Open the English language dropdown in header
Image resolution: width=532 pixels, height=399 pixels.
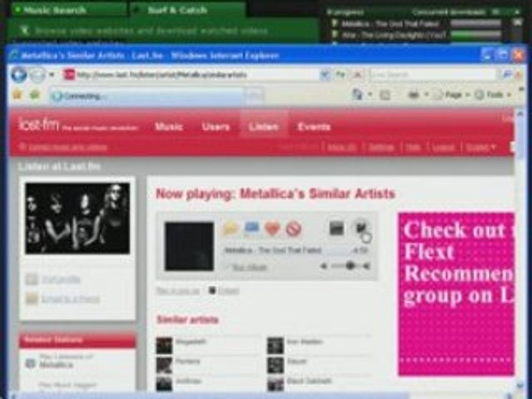pos(480,147)
